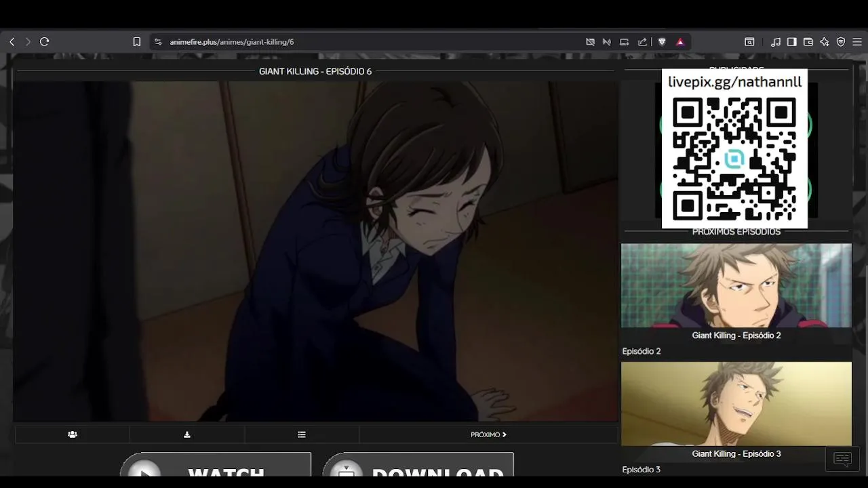Click the 'Episódio 3' caption text
Screen dimensions: 868x488
pos(642,470)
